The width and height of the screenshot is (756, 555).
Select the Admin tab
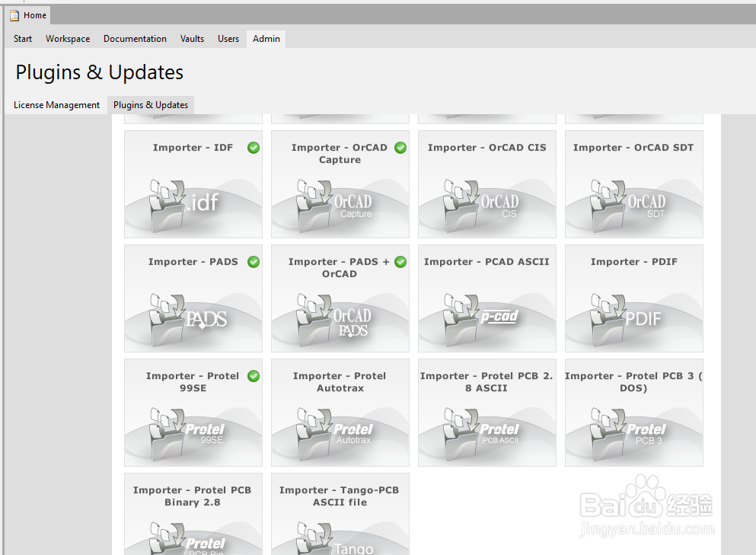(x=266, y=39)
